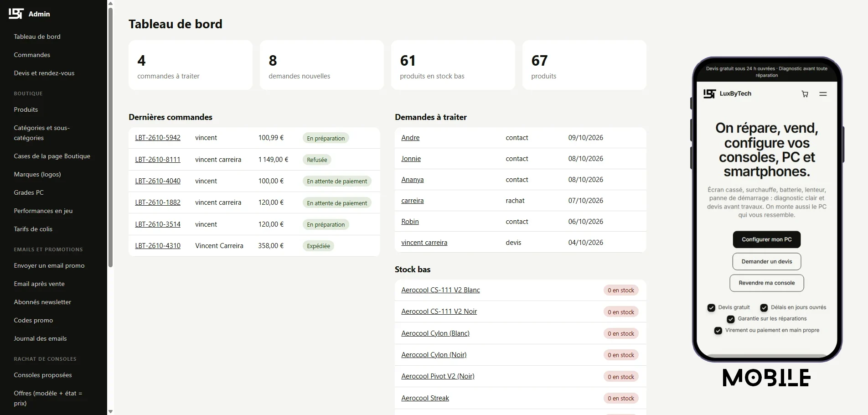The width and height of the screenshot is (868, 415).
Task: Open Tarifs de colis
Action: pyautogui.click(x=33, y=229)
